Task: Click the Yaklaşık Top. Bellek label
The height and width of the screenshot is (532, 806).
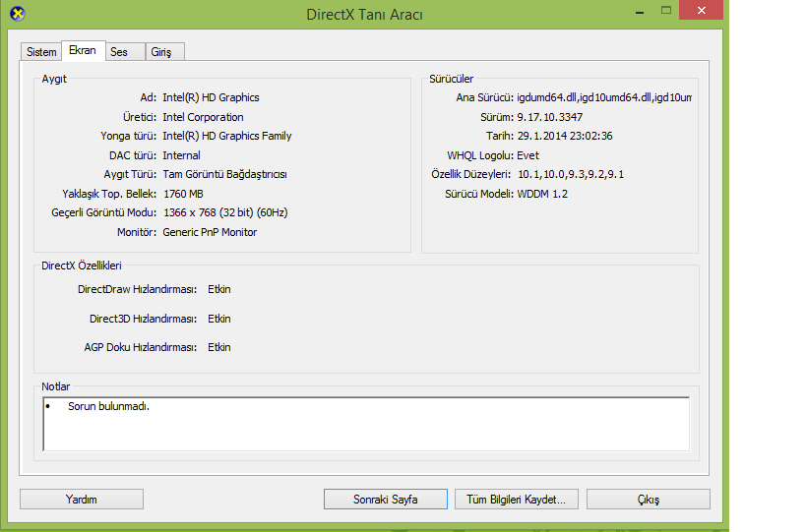Action: click(109, 194)
